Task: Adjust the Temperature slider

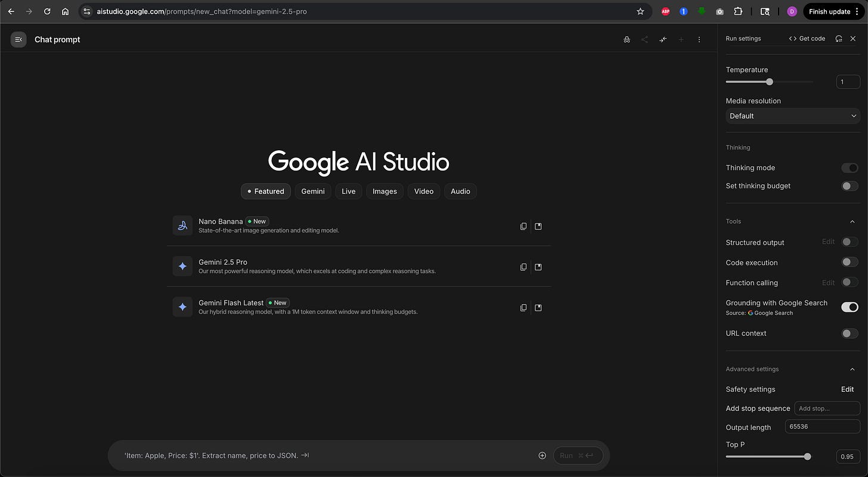Action: (x=769, y=82)
